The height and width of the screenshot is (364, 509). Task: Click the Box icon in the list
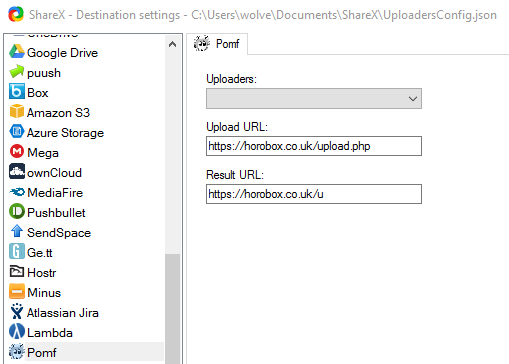17,92
